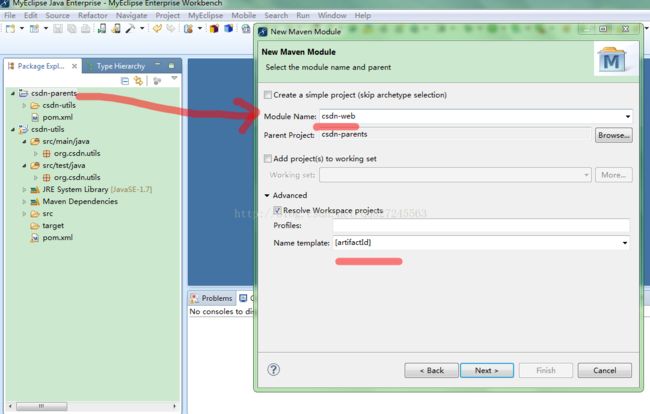
Task: Click the mobile device with green arrow icon
Action: [x=102, y=28]
